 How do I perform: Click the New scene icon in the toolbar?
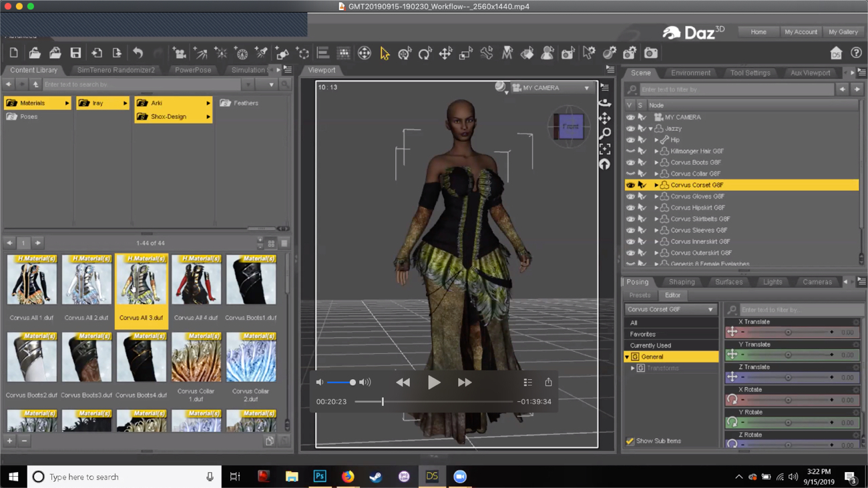coord(14,53)
